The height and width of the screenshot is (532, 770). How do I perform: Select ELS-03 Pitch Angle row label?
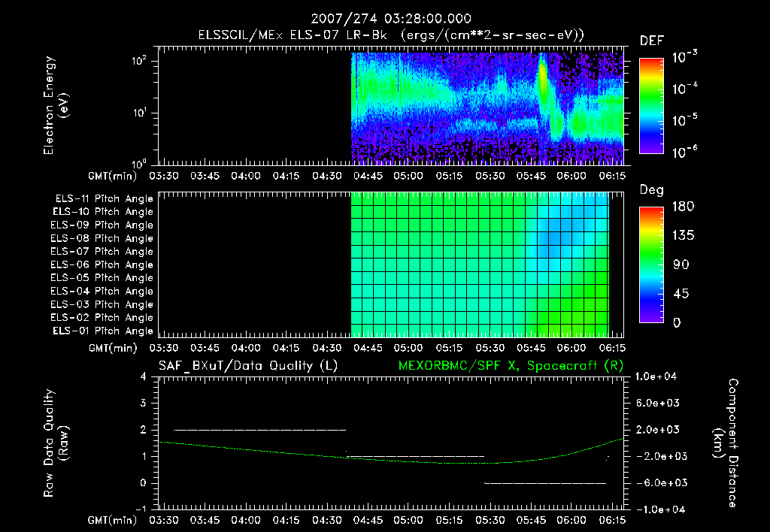[x=102, y=304]
